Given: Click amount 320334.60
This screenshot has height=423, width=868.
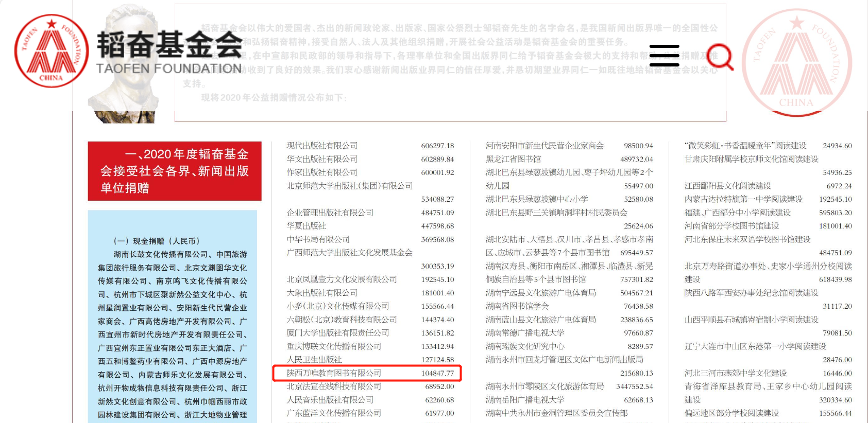Looking at the screenshot, I should (x=836, y=400).
